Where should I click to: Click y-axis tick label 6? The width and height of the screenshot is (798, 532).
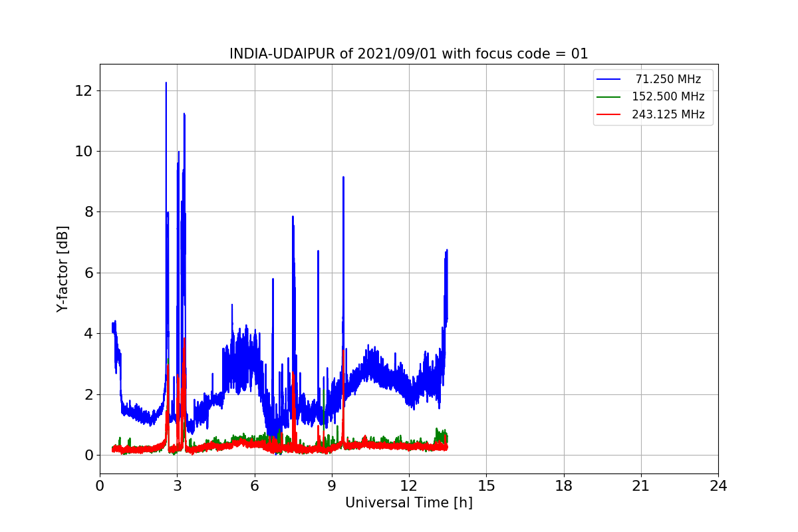(88, 273)
